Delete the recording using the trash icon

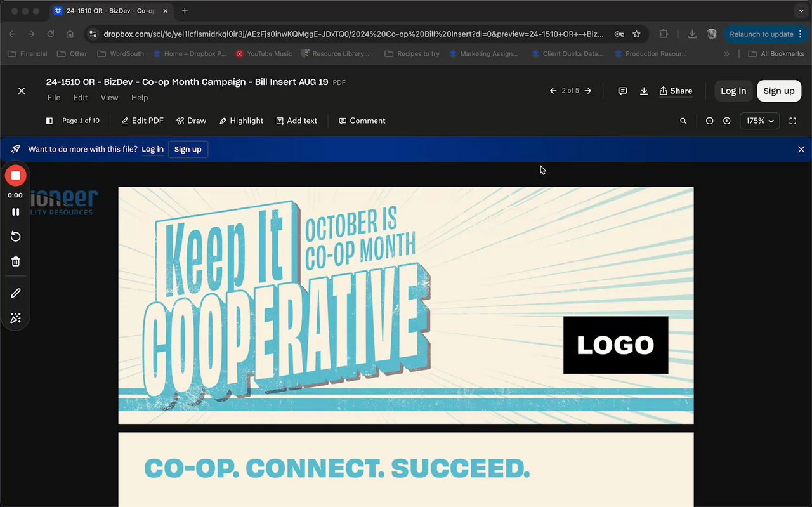[x=16, y=261]
